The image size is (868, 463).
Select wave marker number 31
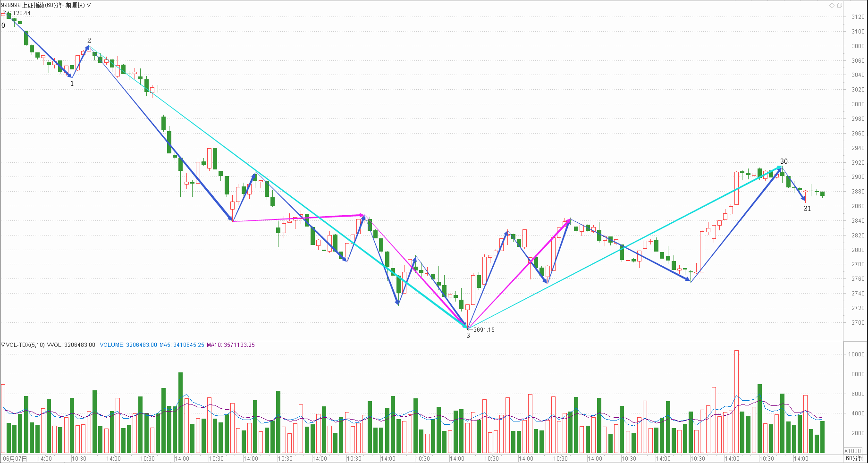[807, 209]
